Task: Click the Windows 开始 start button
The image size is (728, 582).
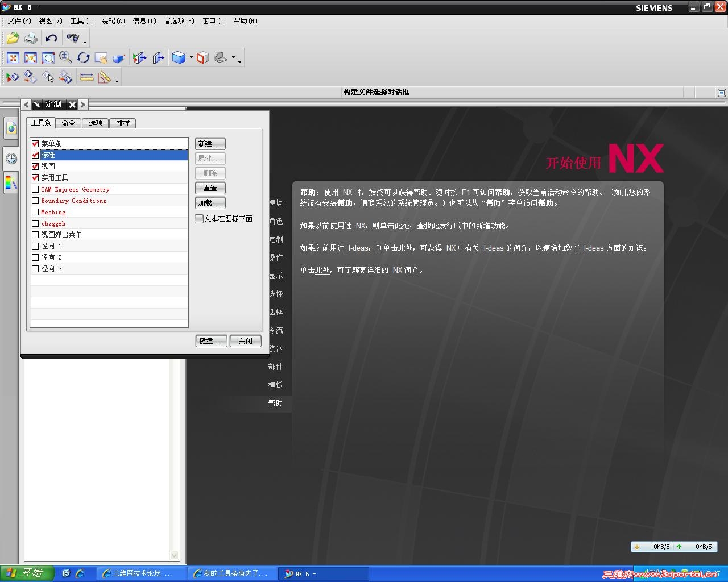Action: (x=26, y=573)
